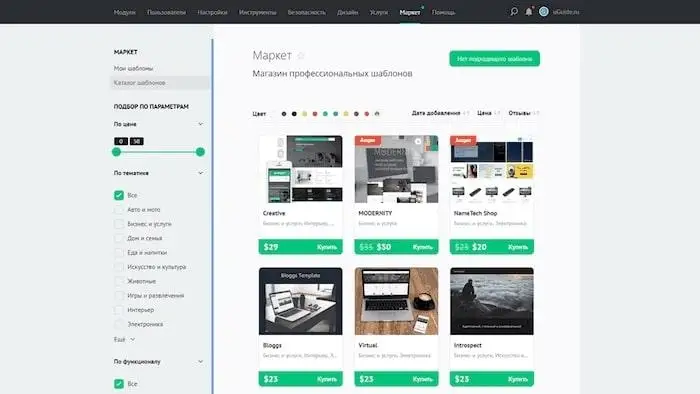Toggle the favorite star beside Маркет title
Image resolution: width=700 pixels, height=394 pixels.
[301, 55]
